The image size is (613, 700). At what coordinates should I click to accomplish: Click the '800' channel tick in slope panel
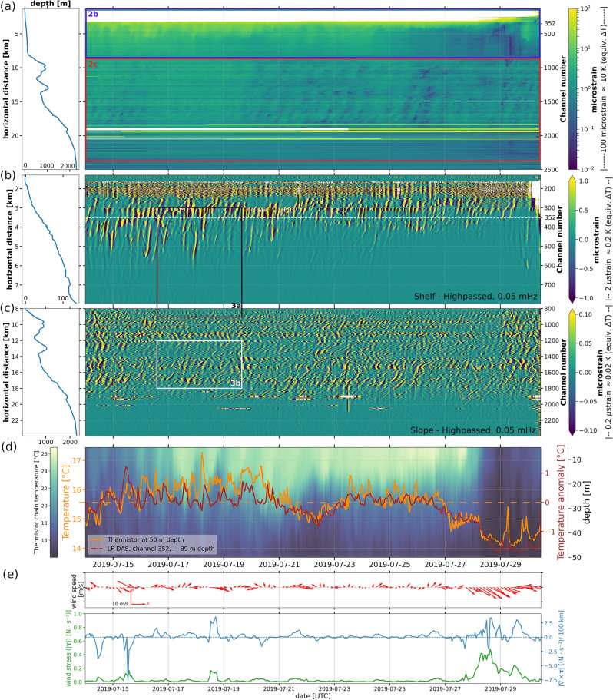549,308
